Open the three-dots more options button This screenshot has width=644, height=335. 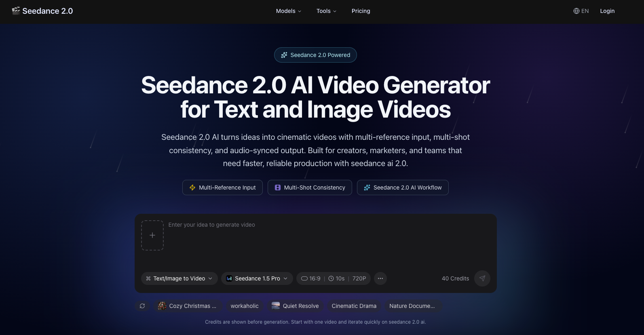380,278
